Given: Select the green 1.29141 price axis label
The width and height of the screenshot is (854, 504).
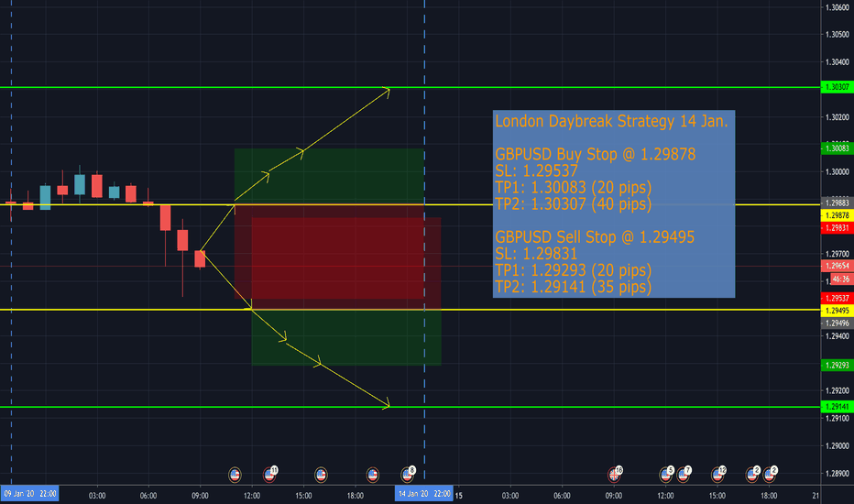Looking at the screenshot, I should (838, 406).
